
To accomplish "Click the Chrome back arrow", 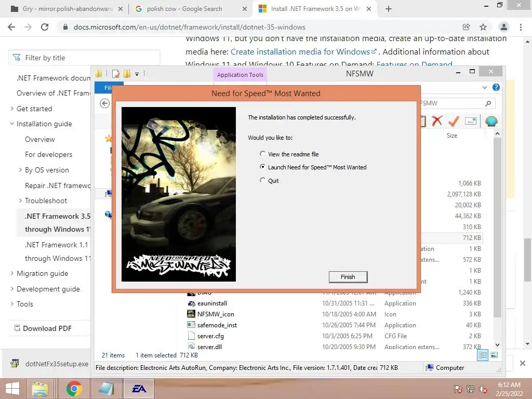I will pos(11,27).
